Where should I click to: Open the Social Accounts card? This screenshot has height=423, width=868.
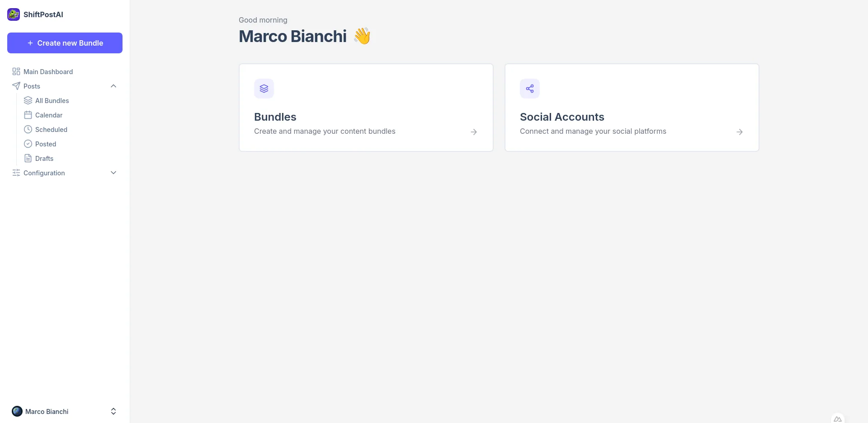pyautogui.click(x=632, y=108)
